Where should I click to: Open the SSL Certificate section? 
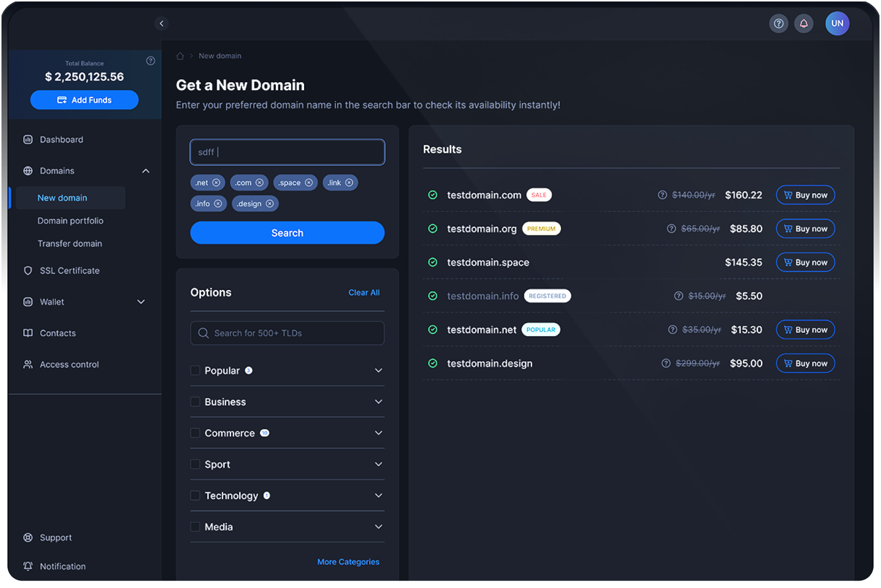click(x=69, y=270)
